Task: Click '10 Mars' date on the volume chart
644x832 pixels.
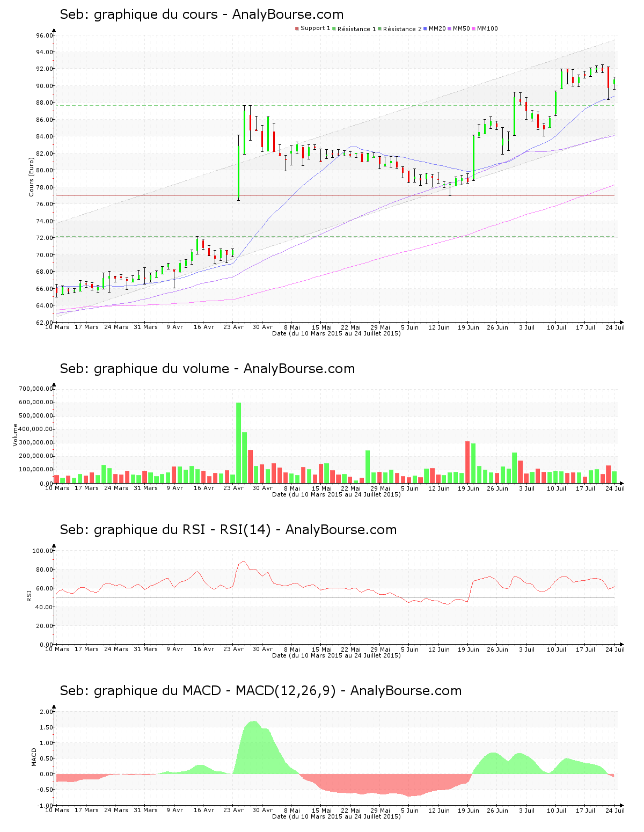Action: [x=57, y=488]
